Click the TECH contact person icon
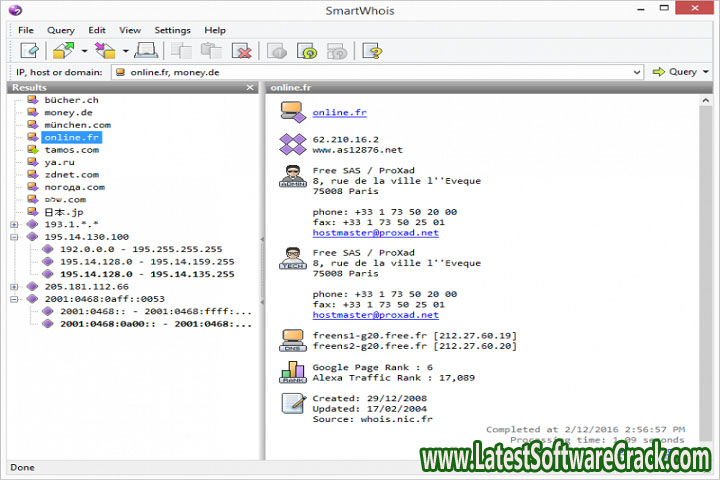The image size is (720, 480). click(x=292, y=258)
